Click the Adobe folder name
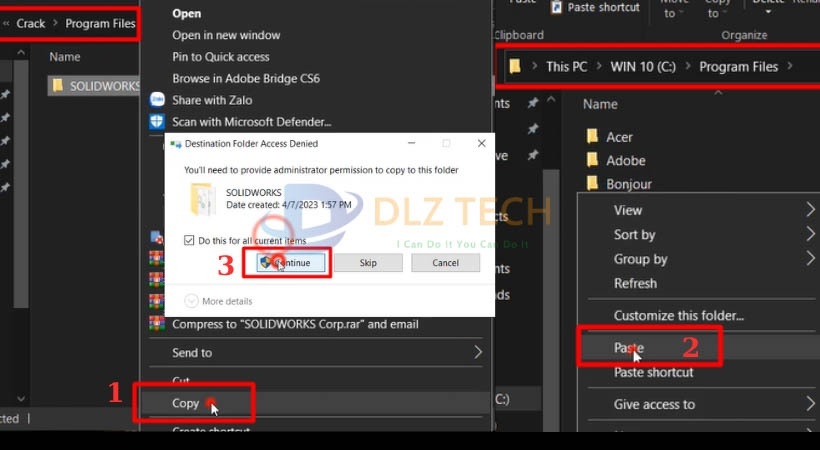Image resolution: width=820 pixels, height=450 pixels. (x=625, y=160)
